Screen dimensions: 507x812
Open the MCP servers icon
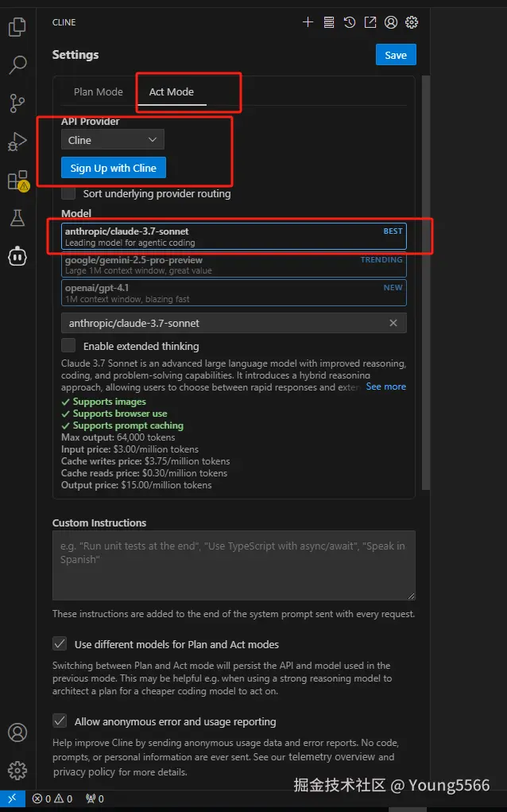click(x=328, y=22)
